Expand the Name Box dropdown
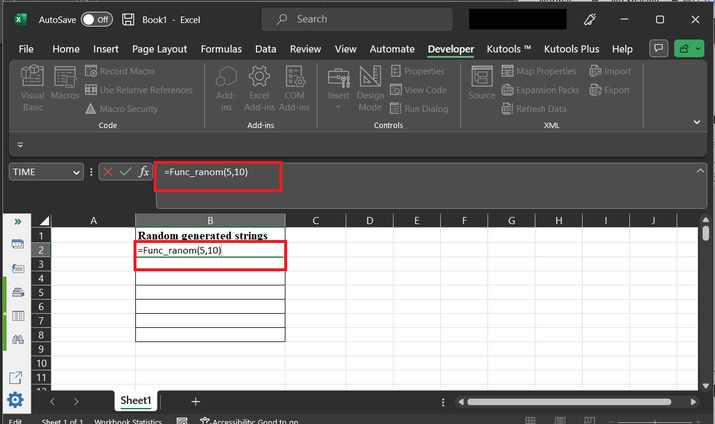The height and width of the screenshot is (424, 715). (x=76, y=172)
